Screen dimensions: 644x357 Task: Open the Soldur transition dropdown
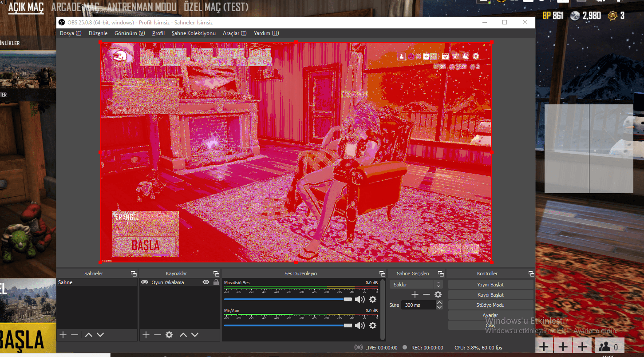coord(416,284)
